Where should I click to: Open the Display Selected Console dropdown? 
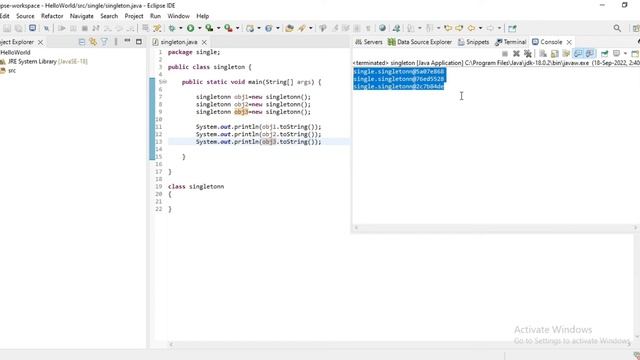(625, 53)
